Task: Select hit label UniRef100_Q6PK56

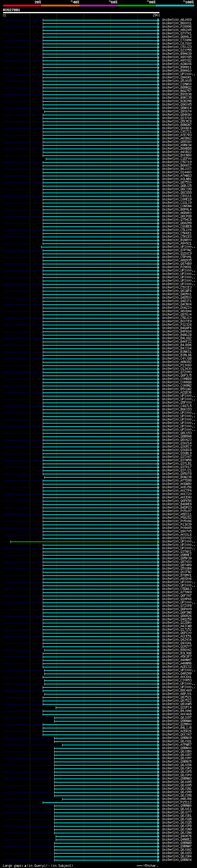Action: tap(177, 501)
